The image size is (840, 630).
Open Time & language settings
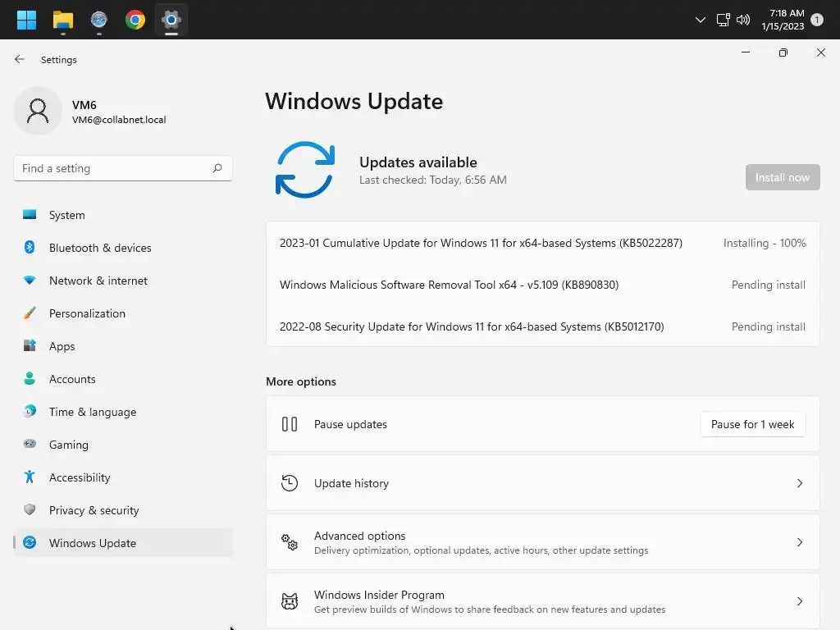123,412
